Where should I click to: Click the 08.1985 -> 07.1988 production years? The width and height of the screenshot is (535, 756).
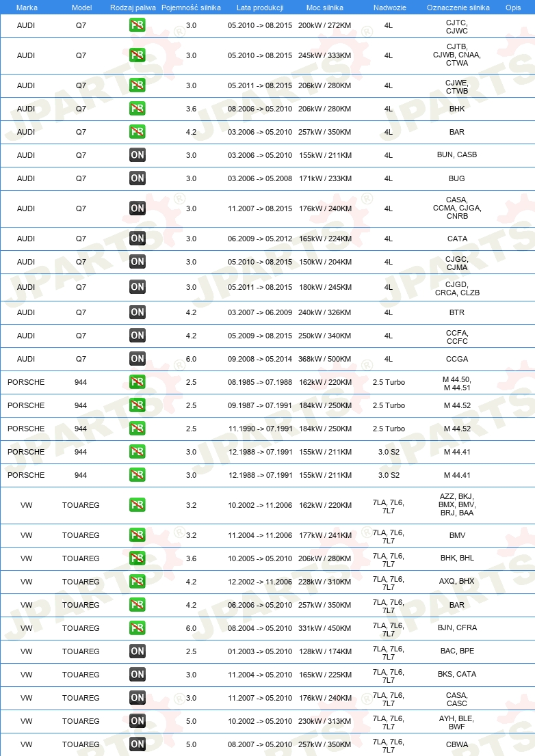pyautogui.click(x=260, y=382)
